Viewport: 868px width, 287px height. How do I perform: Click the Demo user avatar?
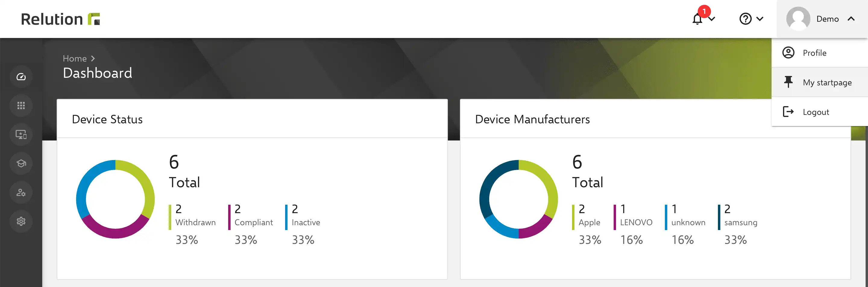pyautogui.click(x=798, y=19)
